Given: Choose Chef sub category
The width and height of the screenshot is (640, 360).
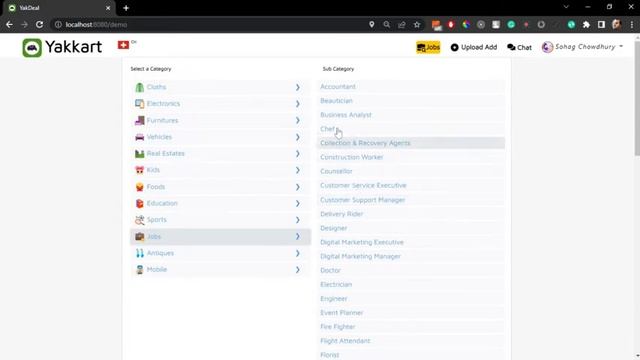Looking at the screenshot, I should point(411,129).
